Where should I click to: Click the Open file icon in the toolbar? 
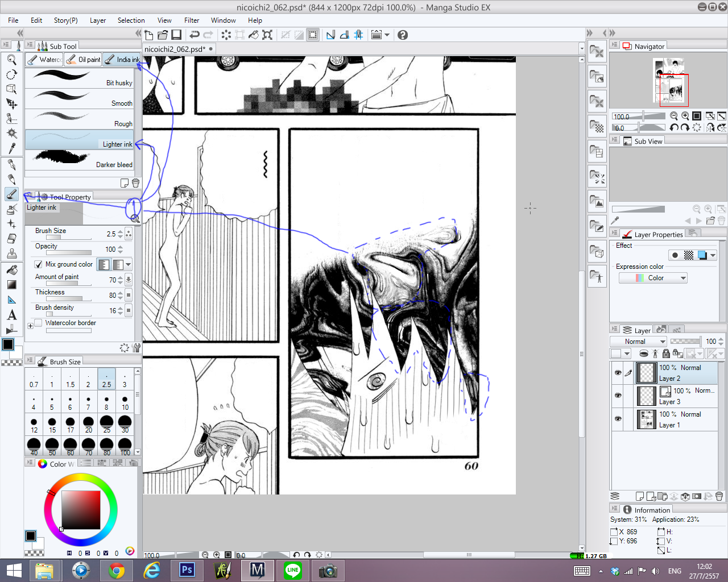pyautogui.click(x=163, y=35)
